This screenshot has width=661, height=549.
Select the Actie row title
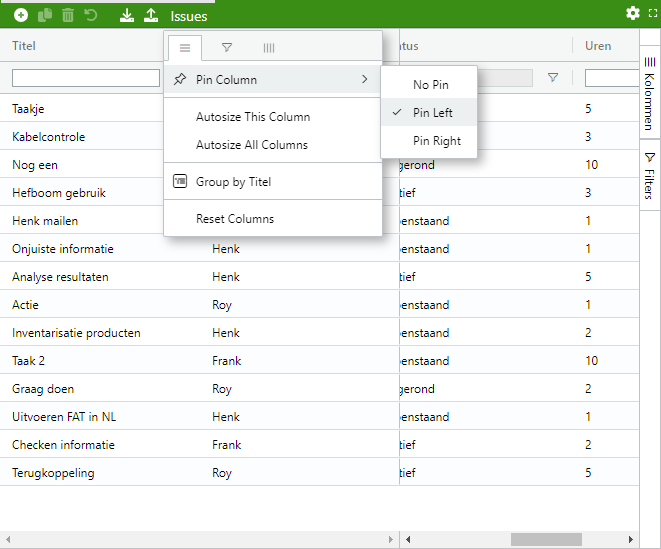pos(25,305)
